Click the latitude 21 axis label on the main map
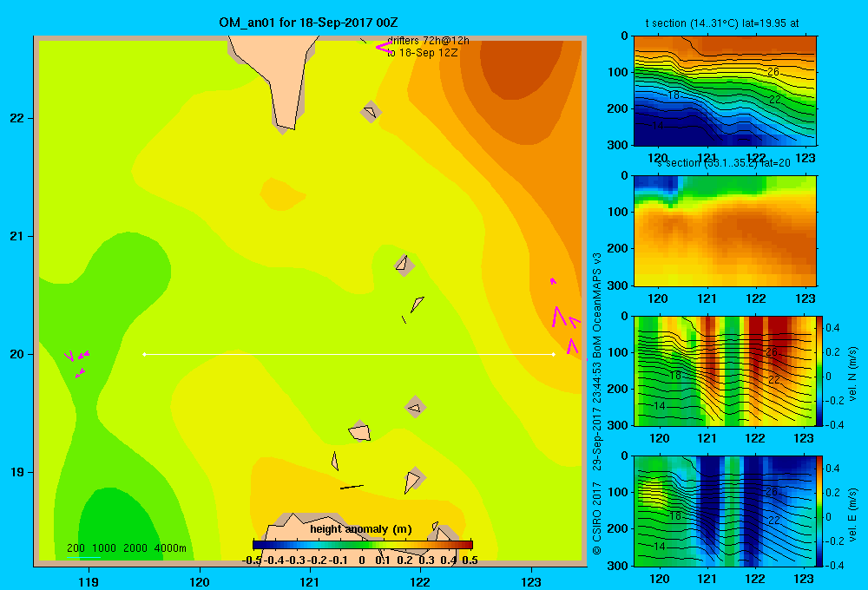Viewport: 868px width, 590px height. pos(17,236)
